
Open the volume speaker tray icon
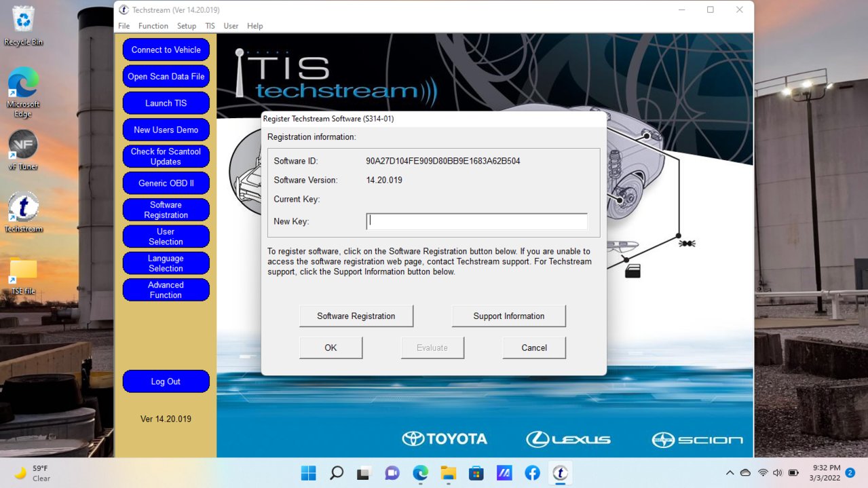click(777, 473)
